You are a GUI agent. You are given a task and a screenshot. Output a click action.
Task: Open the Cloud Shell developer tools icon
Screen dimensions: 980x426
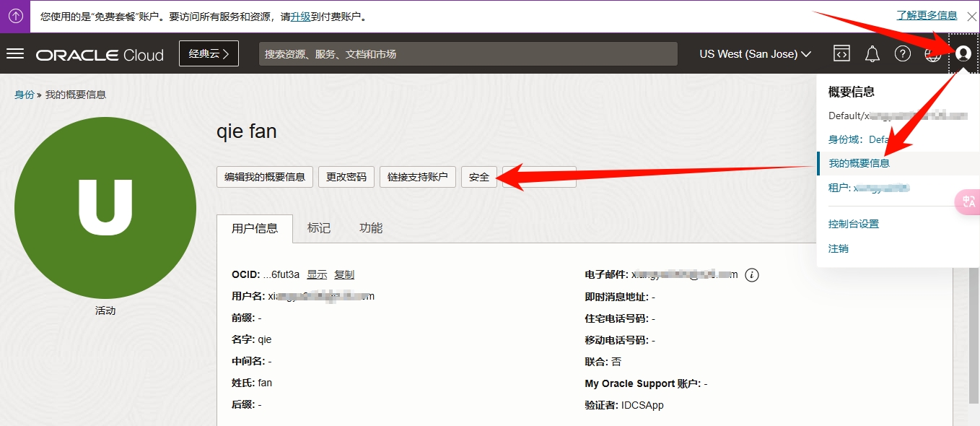point(841,54)
